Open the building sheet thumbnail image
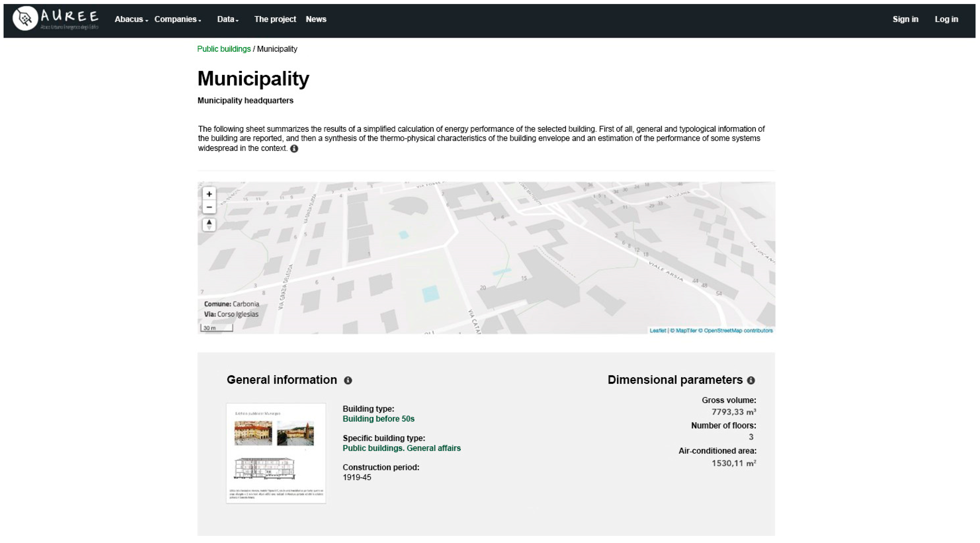 tap(276, 453)
